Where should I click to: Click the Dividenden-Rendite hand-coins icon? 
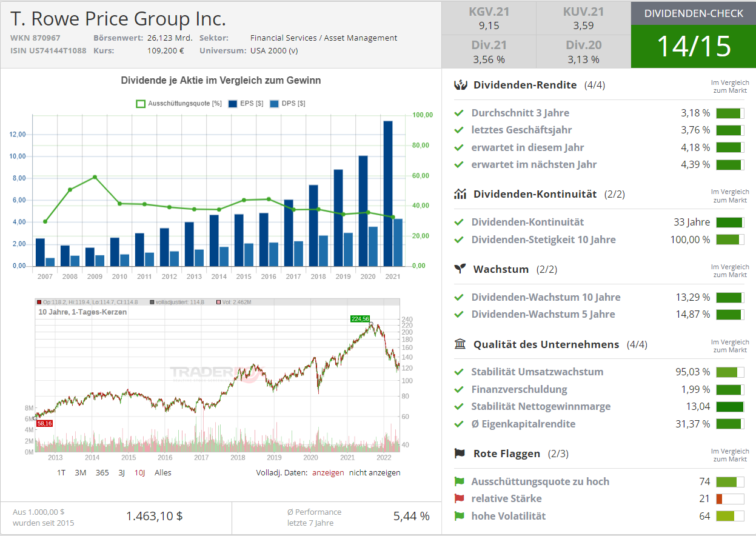click(460, 85)
